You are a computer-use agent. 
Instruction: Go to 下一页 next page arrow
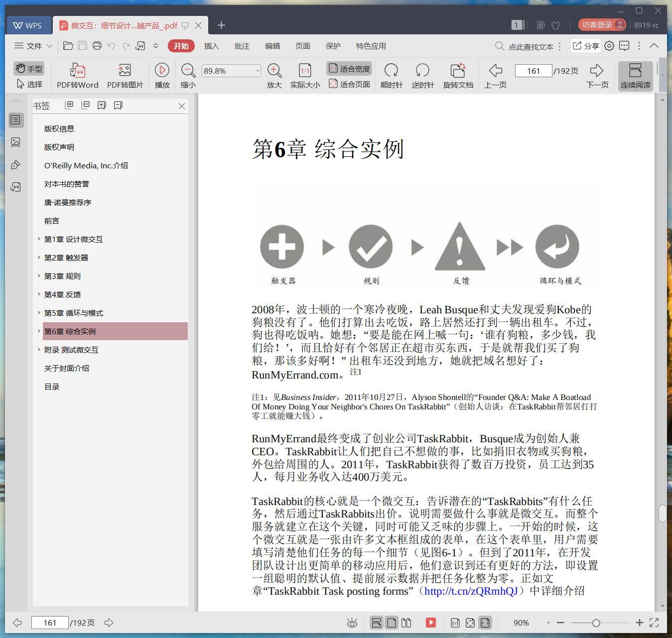coord(597,70)
